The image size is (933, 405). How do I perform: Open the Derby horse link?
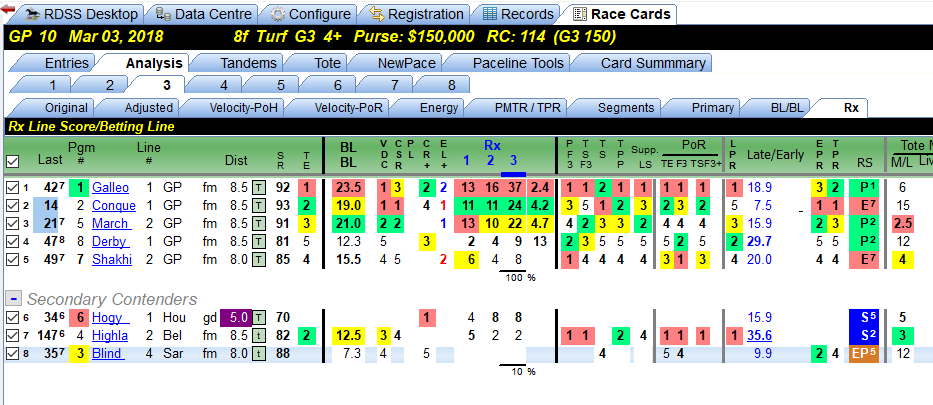110,241
